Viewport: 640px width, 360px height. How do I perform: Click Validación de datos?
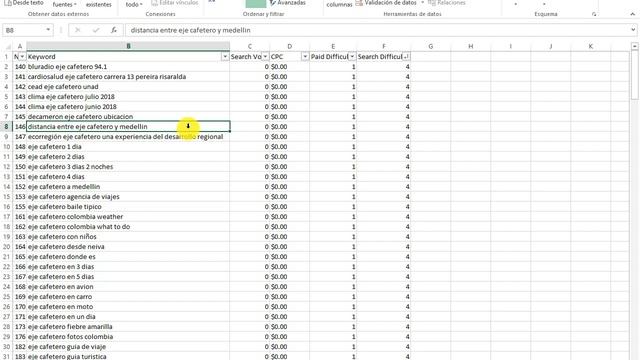point(386,3)
